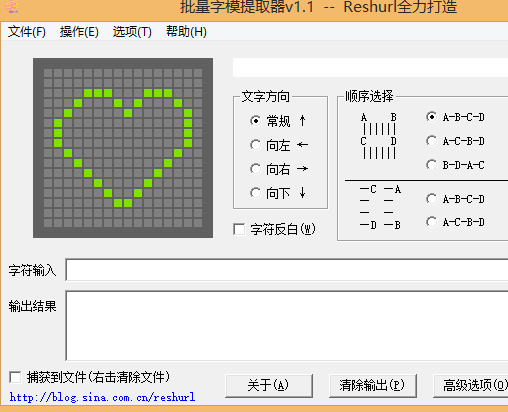
Task: Open the 文件(F) menu
Action: point(27,32)
